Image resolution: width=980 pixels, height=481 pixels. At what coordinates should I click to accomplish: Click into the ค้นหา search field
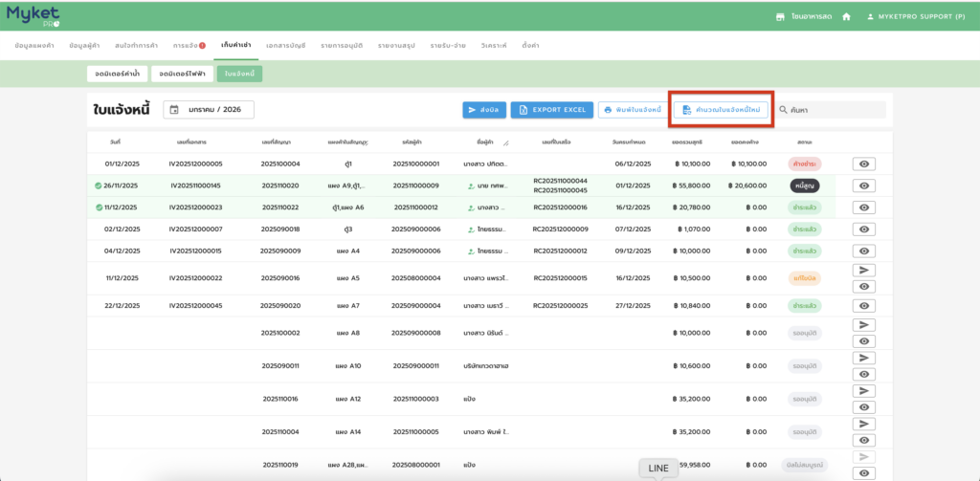tap(835, 110)
